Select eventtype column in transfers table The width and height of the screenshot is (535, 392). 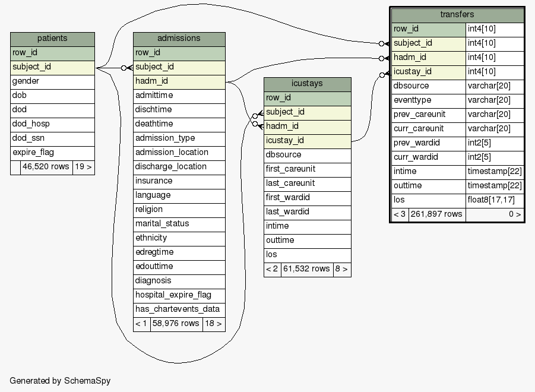(x=428, y=100)
